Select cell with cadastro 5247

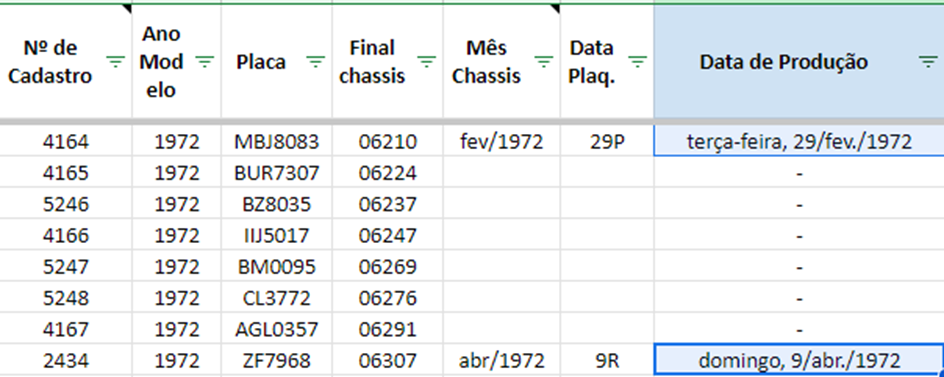pyautogui.click(x=66, y=267)
